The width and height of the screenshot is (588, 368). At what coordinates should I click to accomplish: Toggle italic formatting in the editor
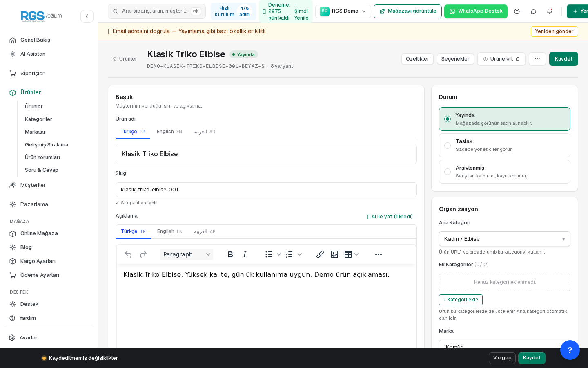tap(245, 254)
